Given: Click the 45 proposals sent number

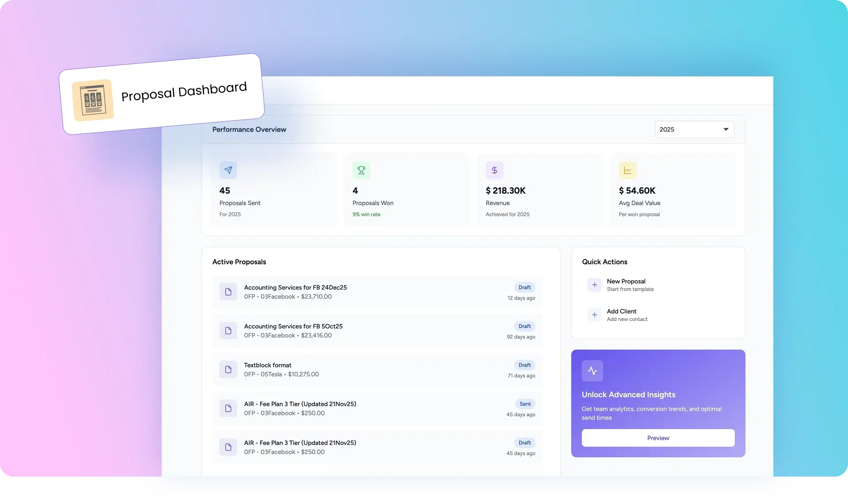Looking at the screenshot, I should (225, 191).
